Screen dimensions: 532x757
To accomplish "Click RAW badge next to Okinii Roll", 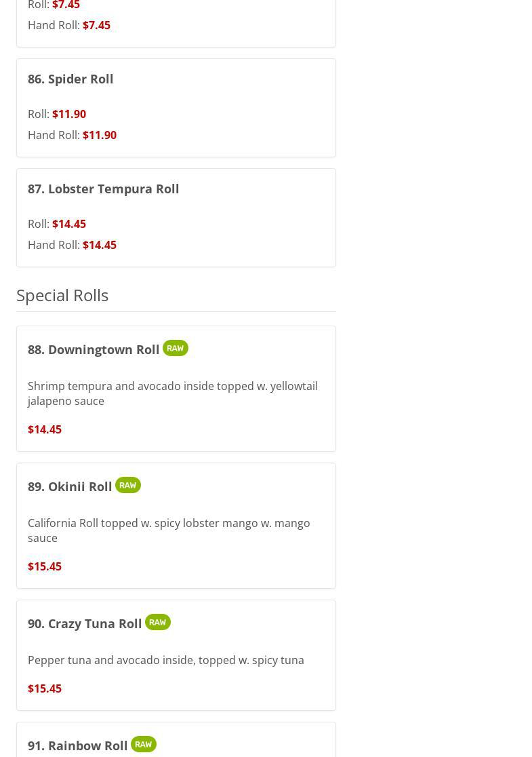I will [x=128, y=485].
